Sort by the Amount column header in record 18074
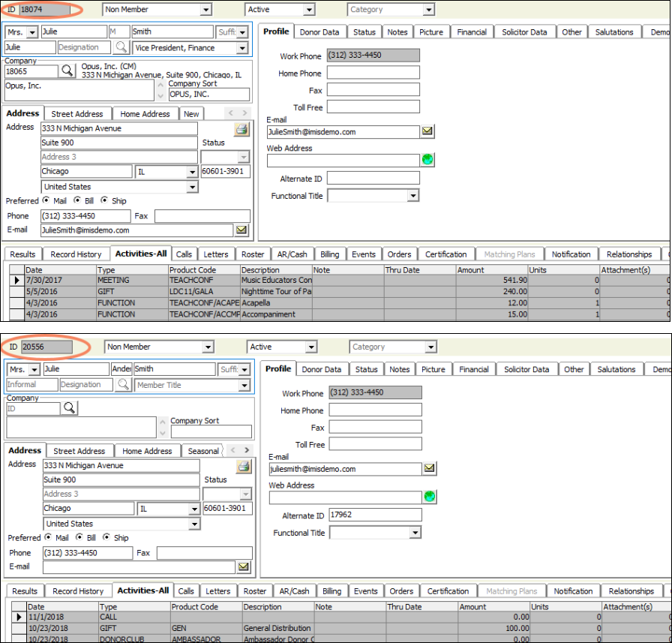Screen dimensions: 672x643 pyautogui.click(x=491, y=270)
